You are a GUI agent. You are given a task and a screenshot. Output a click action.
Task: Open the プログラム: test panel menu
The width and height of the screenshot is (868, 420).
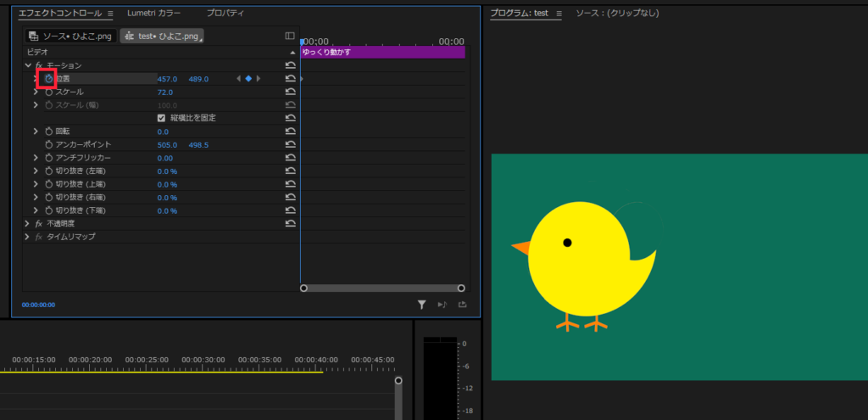pos(559,14)
